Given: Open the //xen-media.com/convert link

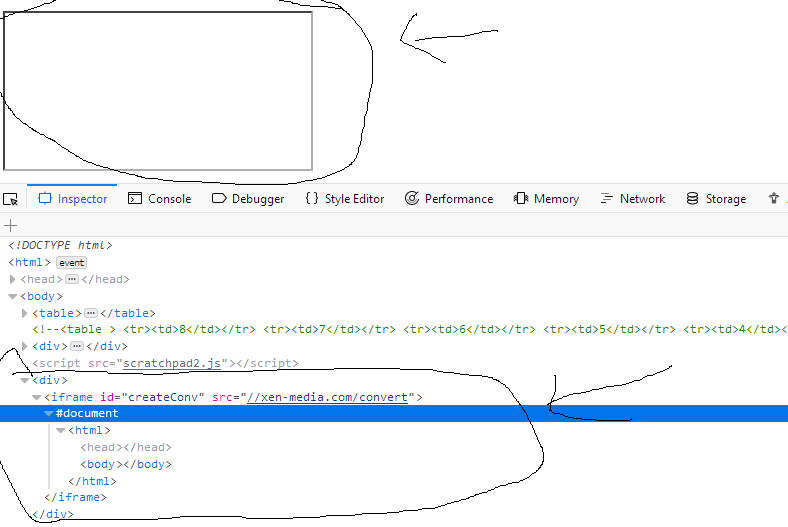Looking at the screenshot, I should pos(327,397).
